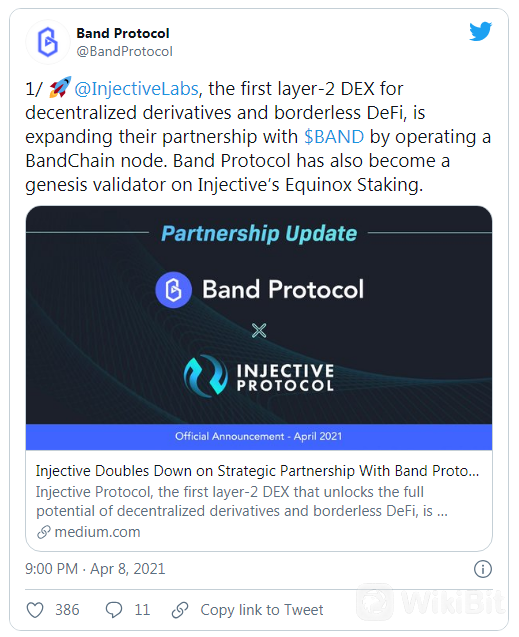Click the medium.com source label
The image size is (519, 637).
tap(97, 532)
